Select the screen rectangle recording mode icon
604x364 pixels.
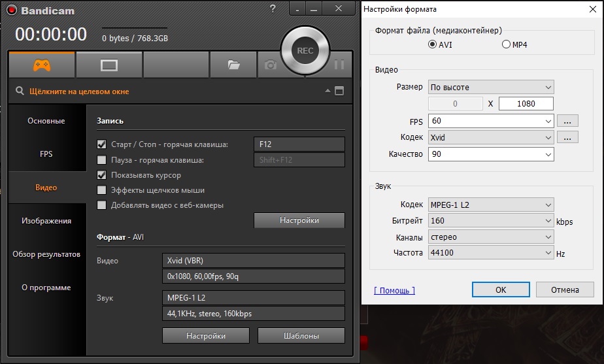pyautogui.click(x=109, y=65)
